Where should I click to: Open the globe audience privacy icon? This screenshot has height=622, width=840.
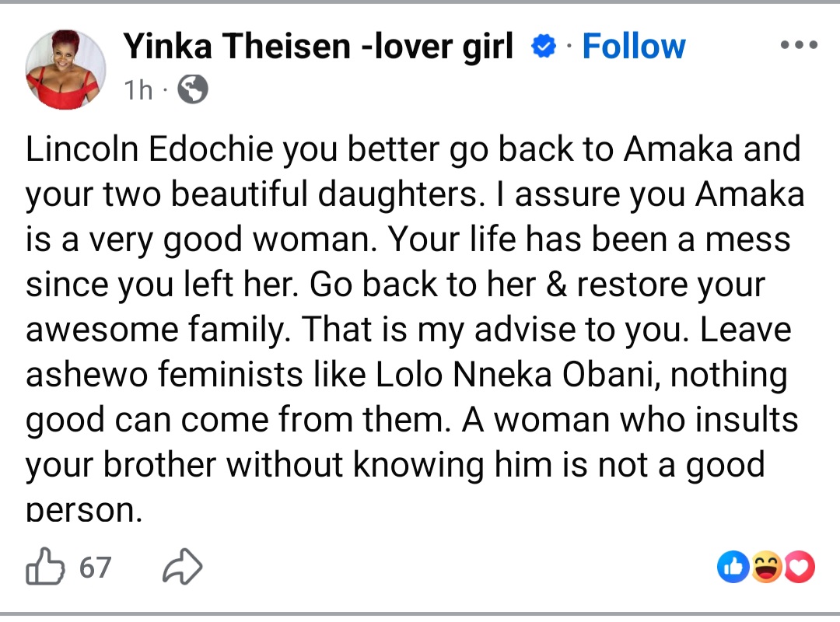192,89
